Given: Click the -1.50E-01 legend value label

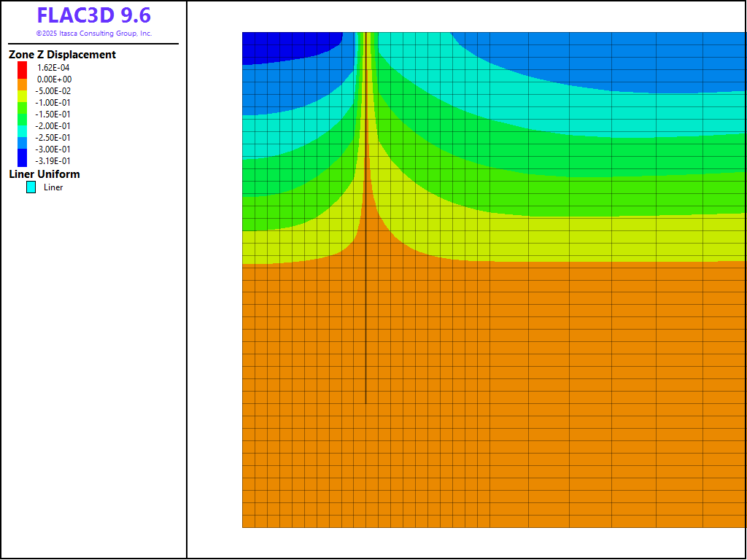Looking at the screenshot, I should 53,114.
